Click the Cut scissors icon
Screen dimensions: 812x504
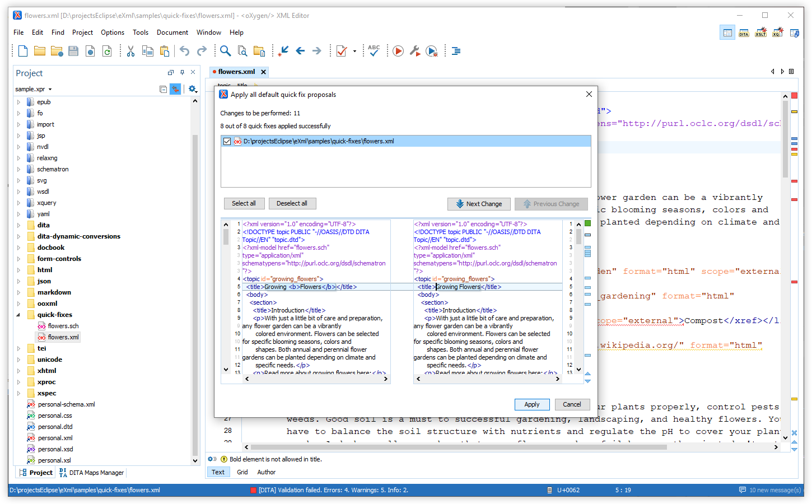[130, 51]
